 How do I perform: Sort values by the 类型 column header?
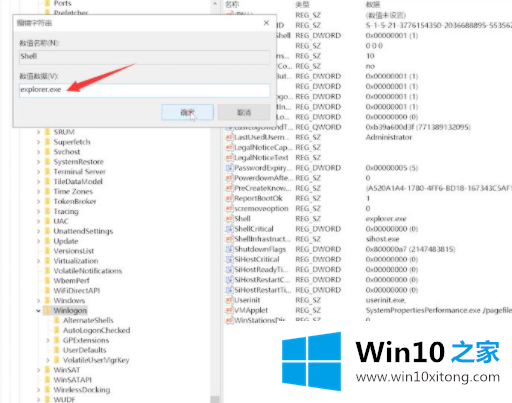[302, 4]
